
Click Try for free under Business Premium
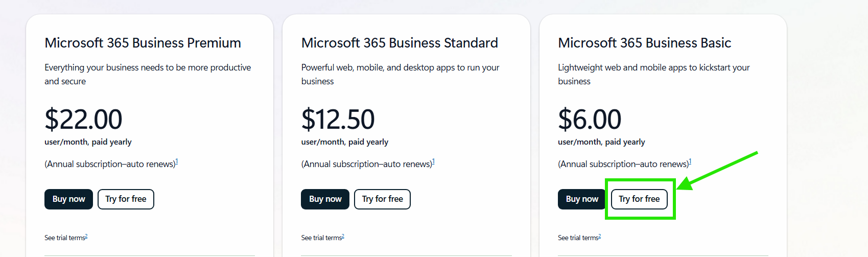coord(126,199)
